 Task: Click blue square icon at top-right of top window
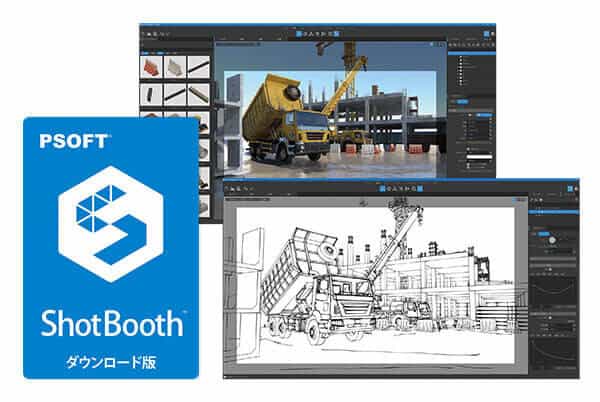click(486, 34)
